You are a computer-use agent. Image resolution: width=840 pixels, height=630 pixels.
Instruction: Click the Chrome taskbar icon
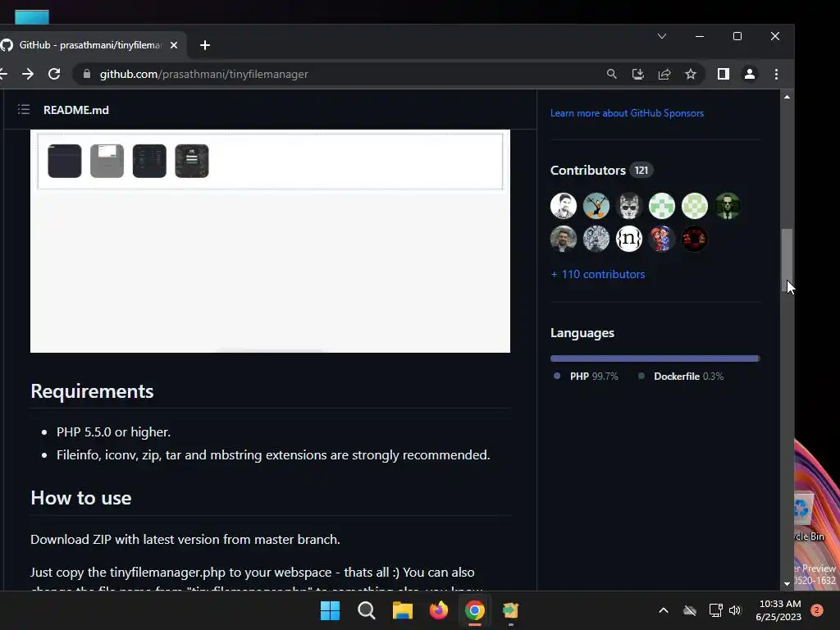(x=475, y=610)
